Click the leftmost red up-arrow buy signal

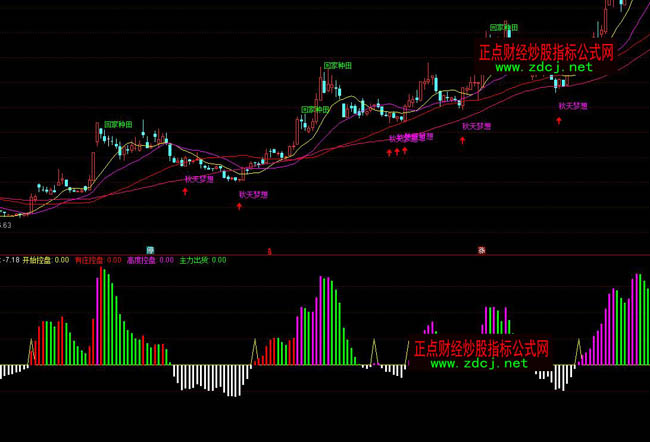coord(184,189)
